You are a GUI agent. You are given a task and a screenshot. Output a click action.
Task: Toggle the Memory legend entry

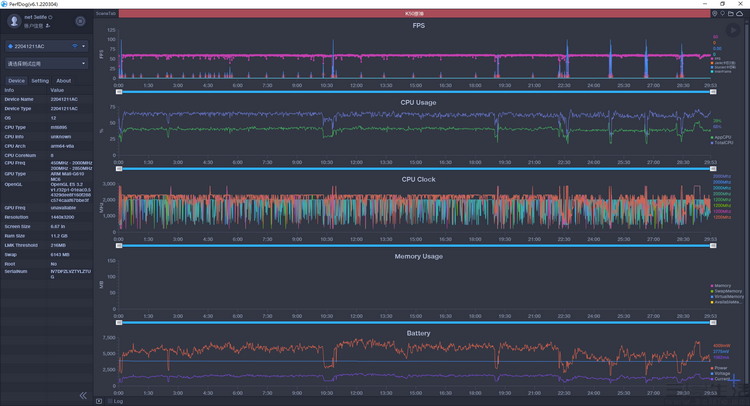[x=721, y=285]
